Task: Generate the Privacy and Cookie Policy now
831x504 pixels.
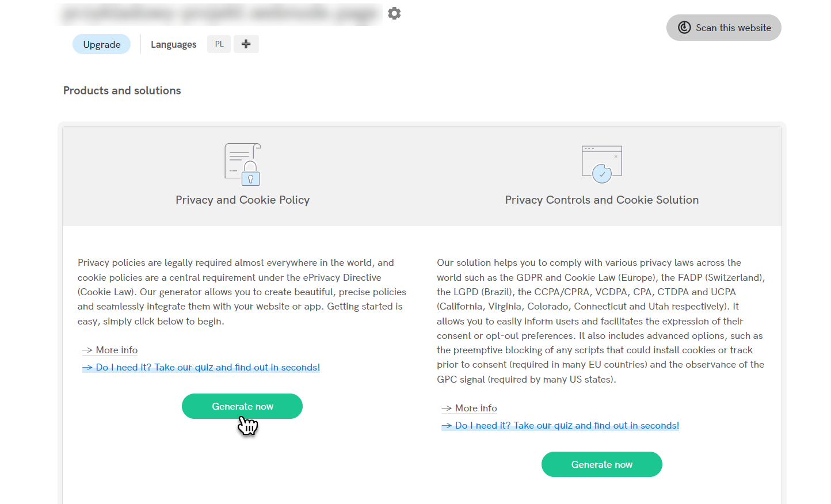Action: point(242,406)
